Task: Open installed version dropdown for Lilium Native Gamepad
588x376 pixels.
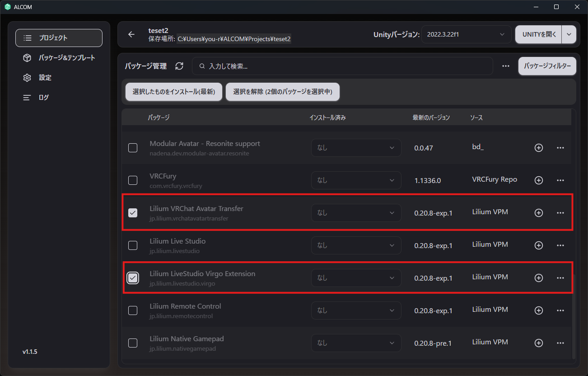Action: [356, 343]
